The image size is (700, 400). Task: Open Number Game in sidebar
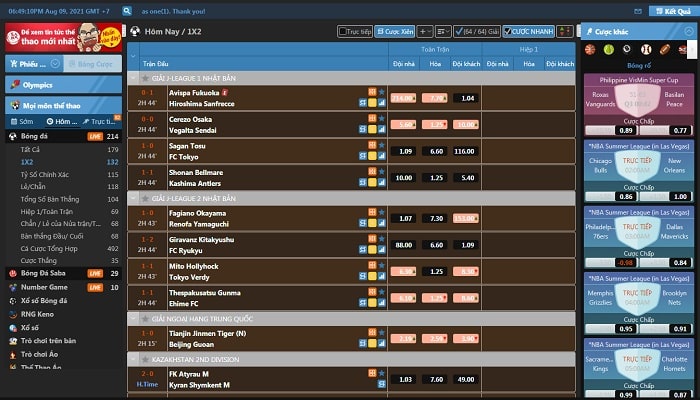tap(44, 287)
